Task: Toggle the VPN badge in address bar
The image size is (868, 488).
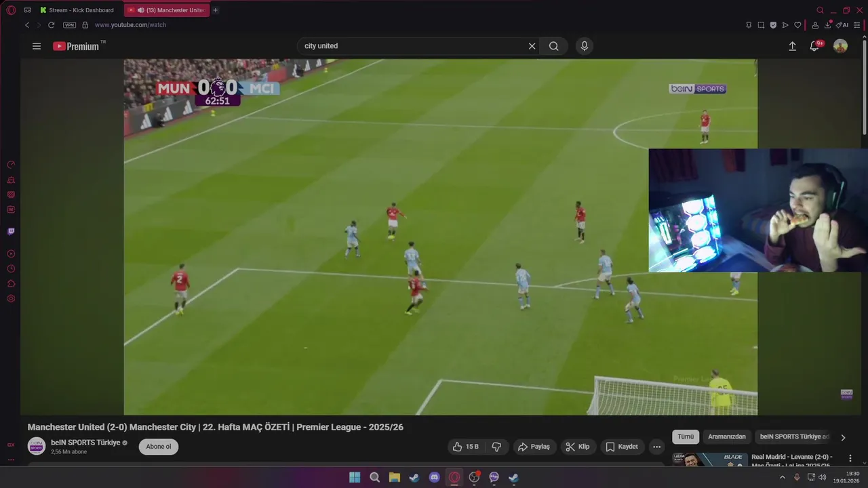Action: [69, 25]
